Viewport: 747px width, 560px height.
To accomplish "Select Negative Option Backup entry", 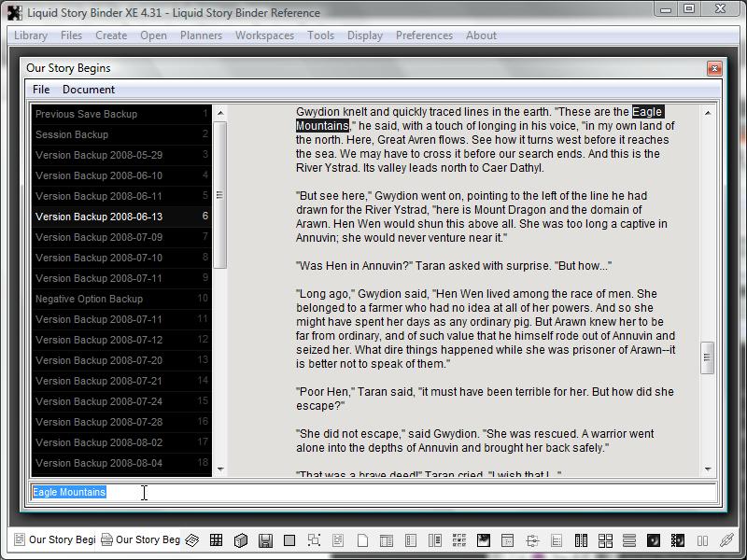I will coord(89,299).
